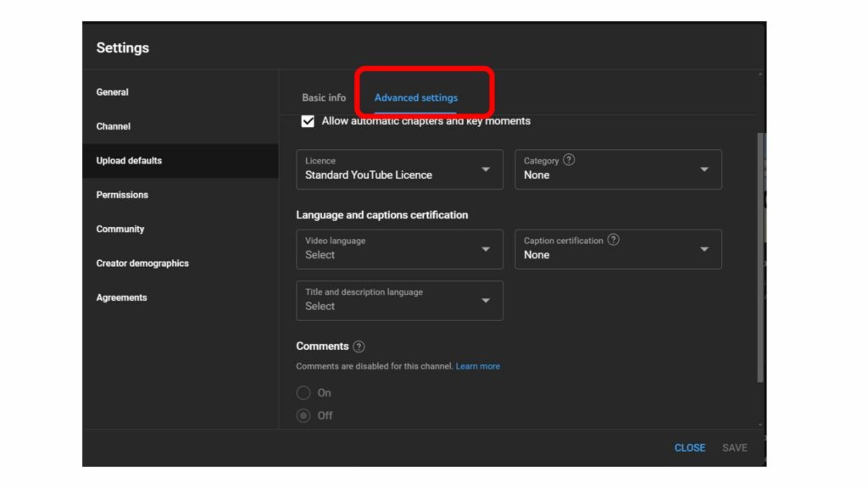This screenshot has height=488, width=868.
Task: Uncheck Allow automatic chapters and key moments
Action: (x=309, y=120)
